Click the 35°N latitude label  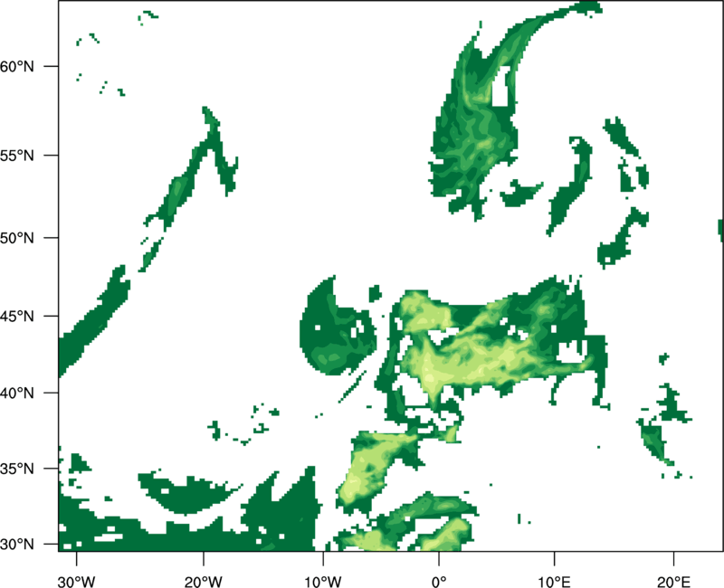17,469
